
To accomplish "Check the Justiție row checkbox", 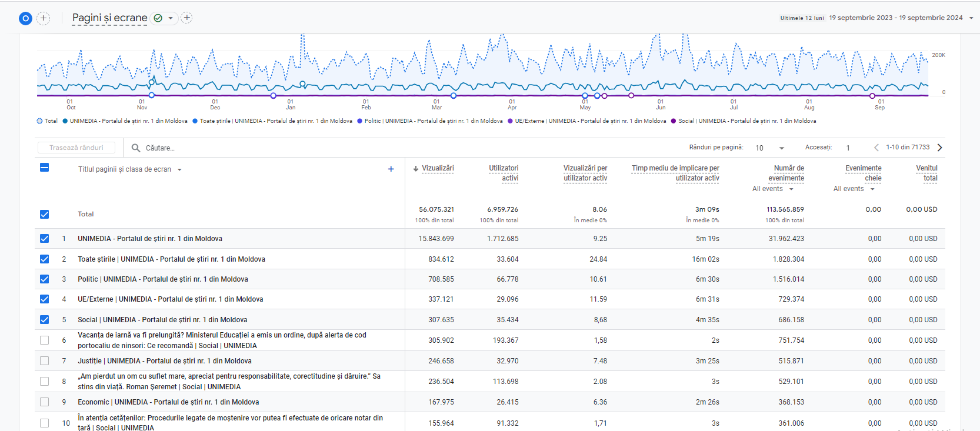I will [44, 361].
